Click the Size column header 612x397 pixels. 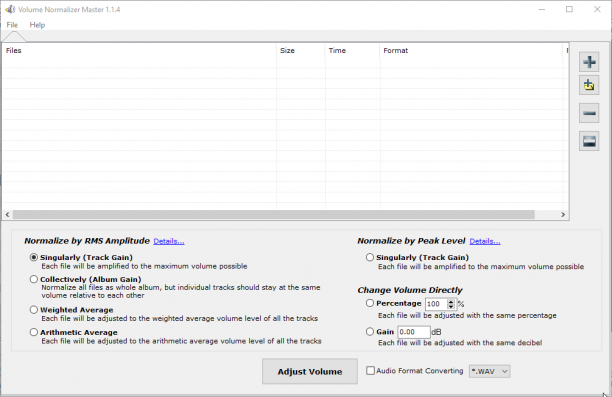tap(301, 51)
